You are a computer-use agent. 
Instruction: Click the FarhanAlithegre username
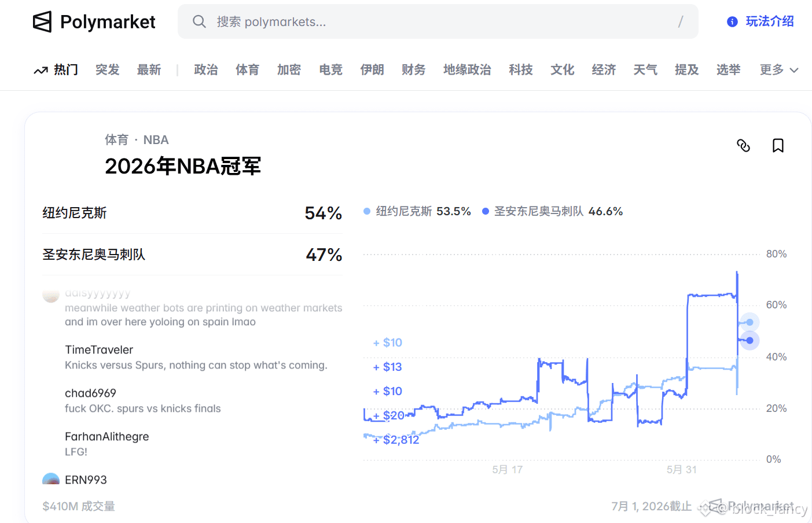[107, 436]
